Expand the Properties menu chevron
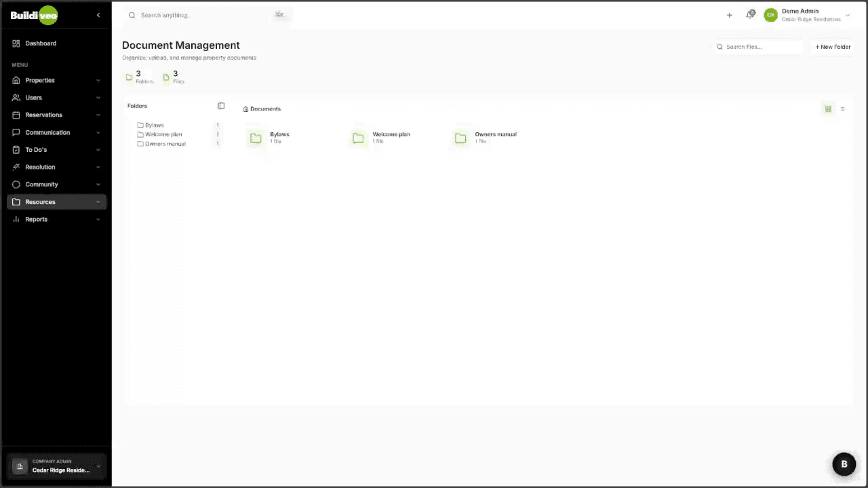Screen dimensions: 868x488 [x=98, y=81]
